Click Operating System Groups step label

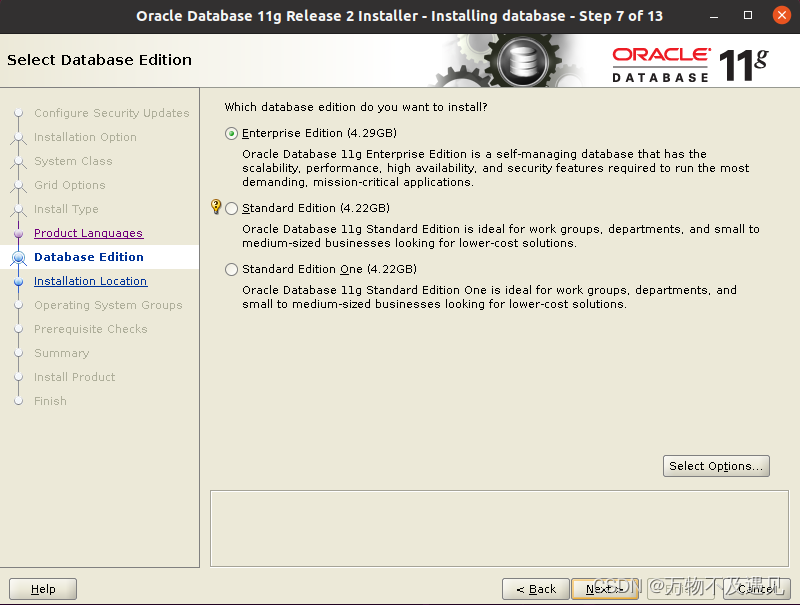pyautogui.click(x=108, y=305)
